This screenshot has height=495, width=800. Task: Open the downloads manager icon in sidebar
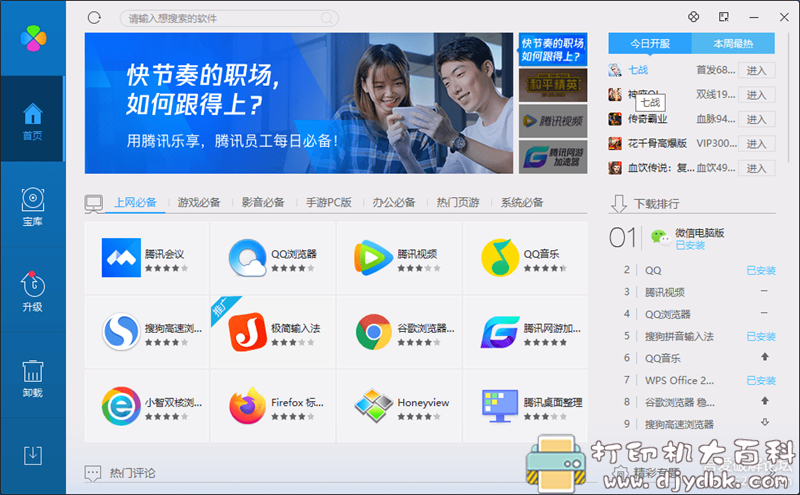tap(33, 455)
